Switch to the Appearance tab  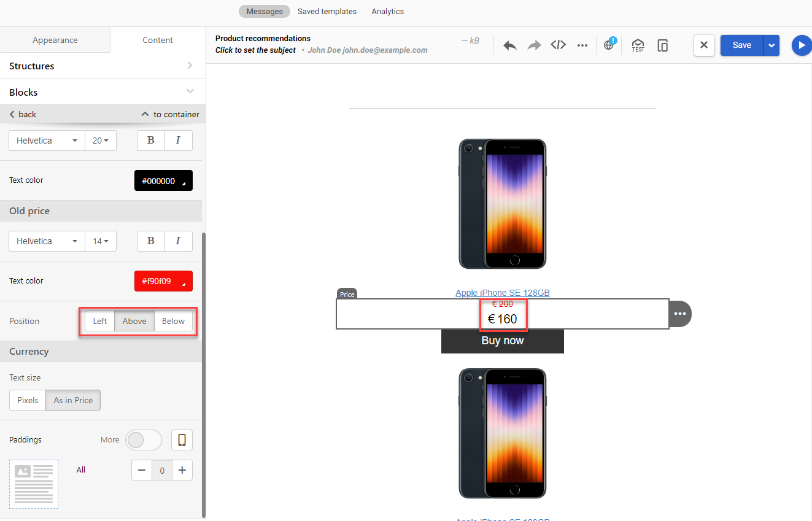(55, 40)
